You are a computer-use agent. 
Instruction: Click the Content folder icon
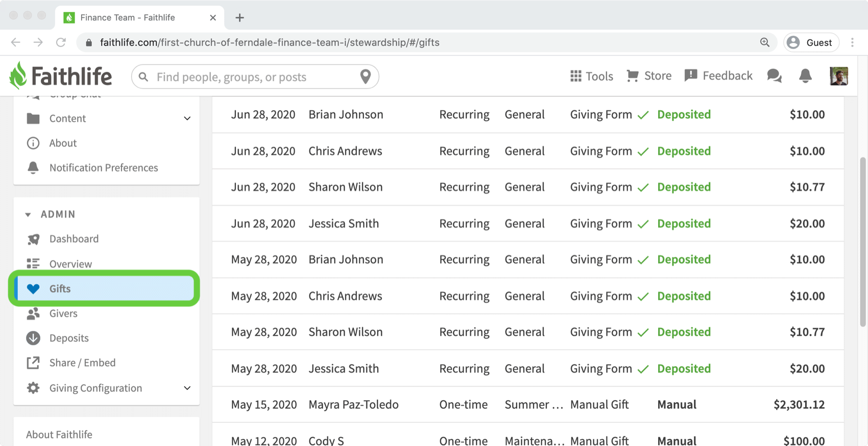[x=33, y=118]
